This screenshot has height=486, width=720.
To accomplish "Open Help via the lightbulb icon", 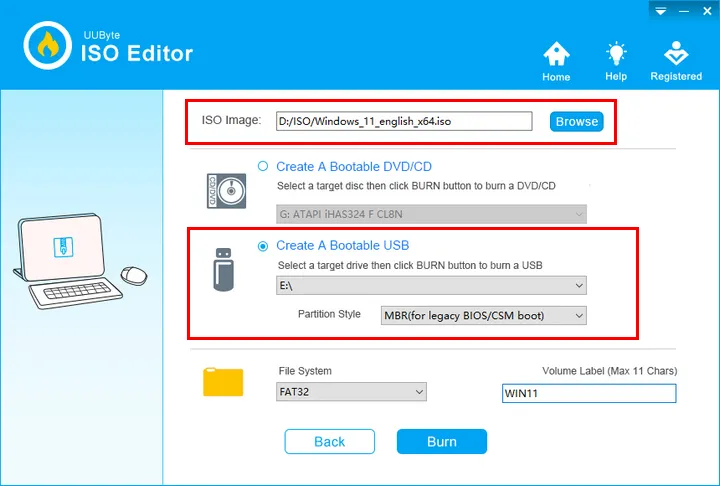I will click(616, 54).
